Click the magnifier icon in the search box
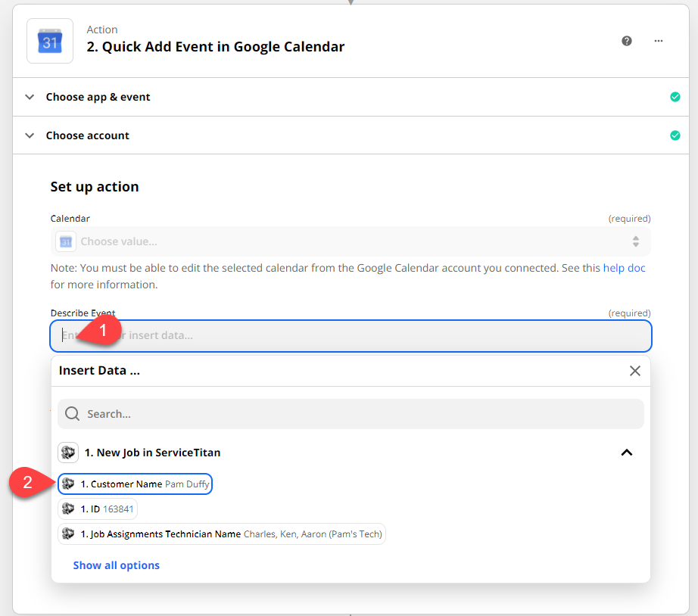 [73, 414]
